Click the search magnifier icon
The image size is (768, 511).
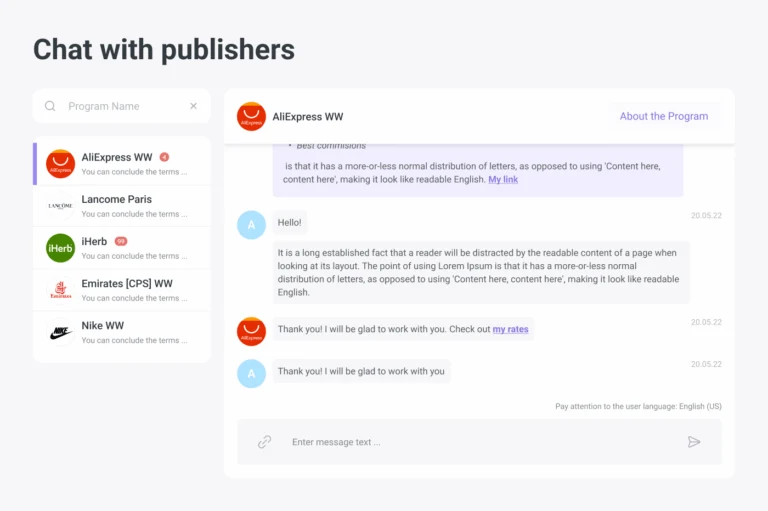click(x=50, y=106)
